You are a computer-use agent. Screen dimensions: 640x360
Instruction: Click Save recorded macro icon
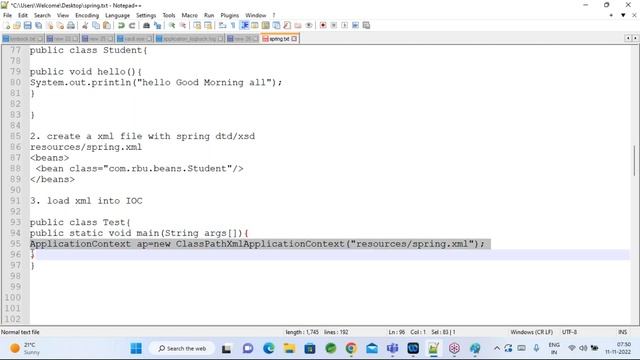coord(366,25)
